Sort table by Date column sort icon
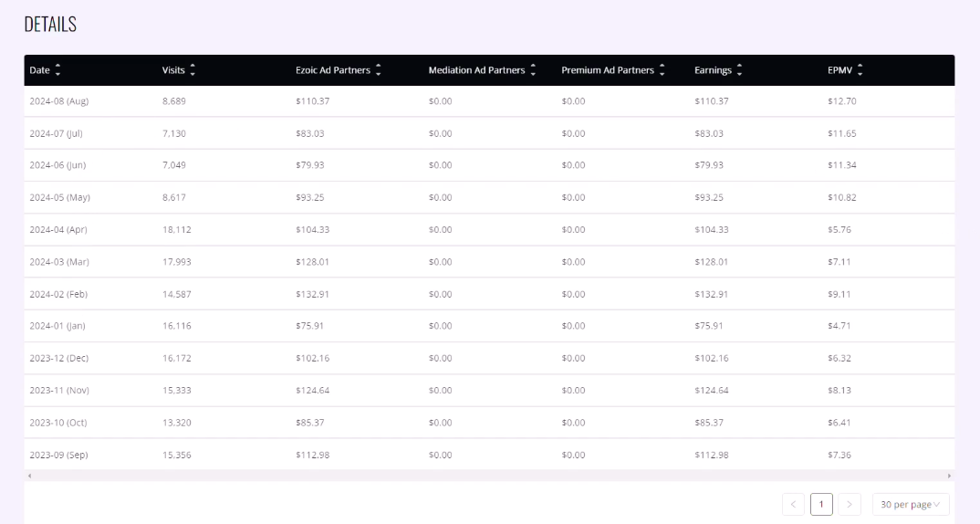This screenshot has height=524, width=980. coord(57,70)
